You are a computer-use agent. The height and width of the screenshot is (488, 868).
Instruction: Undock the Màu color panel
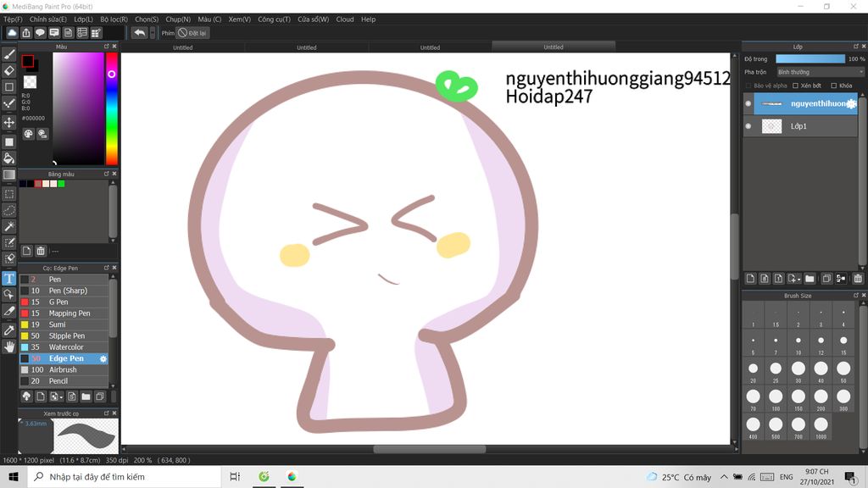(106, 47)
